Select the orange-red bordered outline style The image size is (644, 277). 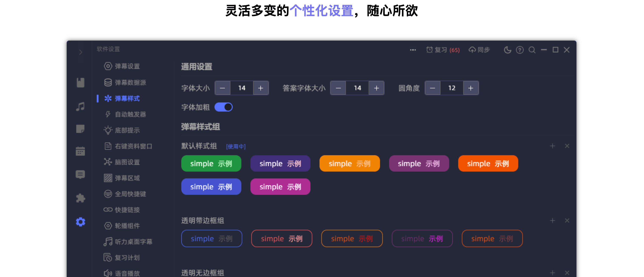pyautogui.click(x=492, y=239)
